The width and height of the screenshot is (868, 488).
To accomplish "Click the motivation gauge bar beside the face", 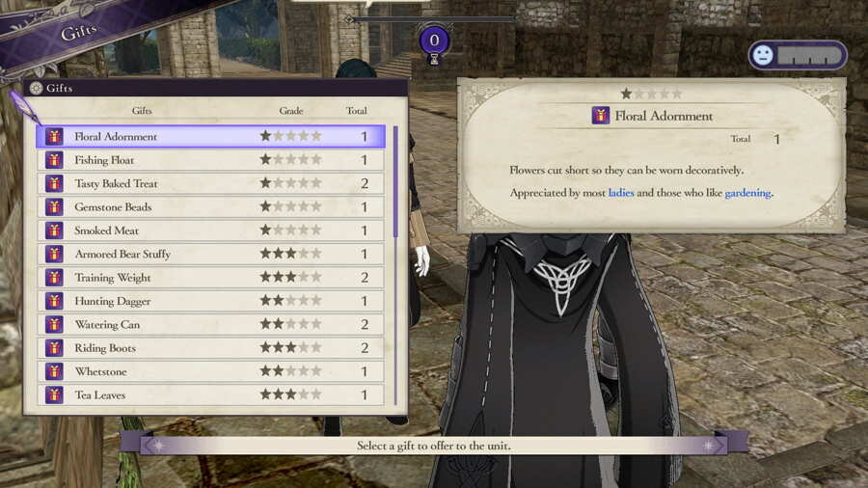I will pos(809,55).
